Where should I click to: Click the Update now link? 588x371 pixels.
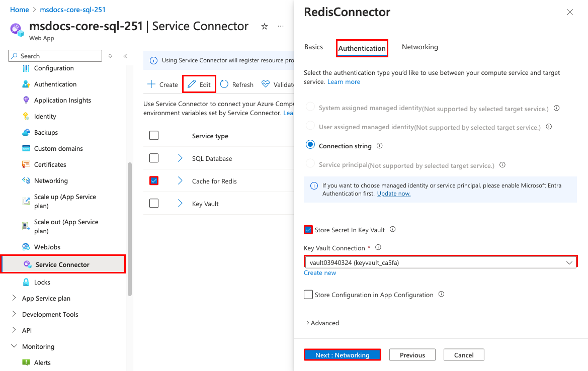(x=393, y=193)
